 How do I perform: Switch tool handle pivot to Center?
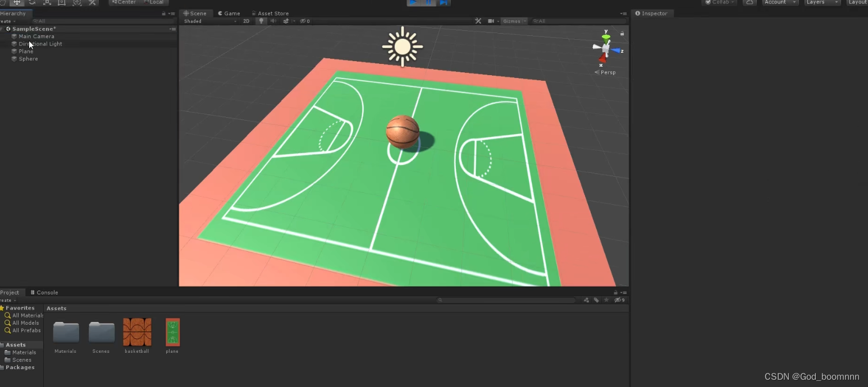[x=124, y=2]
